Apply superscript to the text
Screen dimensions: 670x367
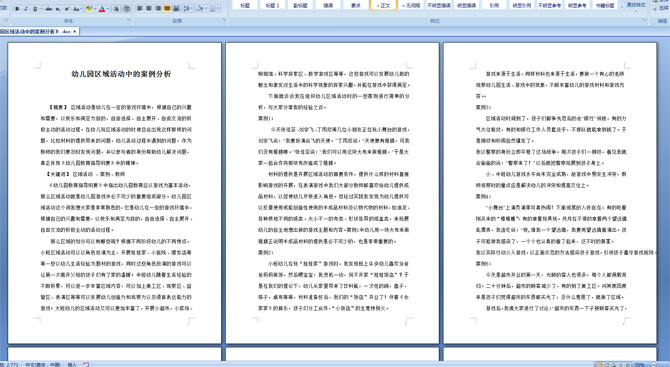coord(67,9)
